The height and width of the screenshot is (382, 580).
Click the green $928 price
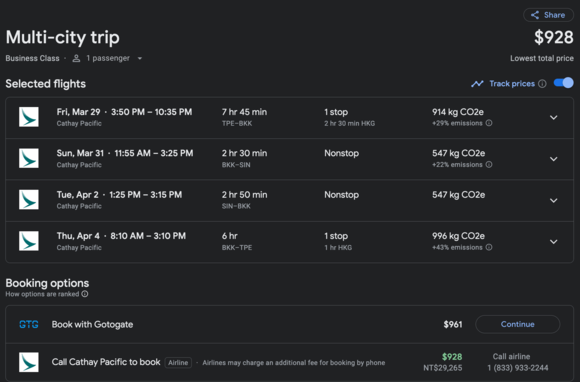coord(452,357)
